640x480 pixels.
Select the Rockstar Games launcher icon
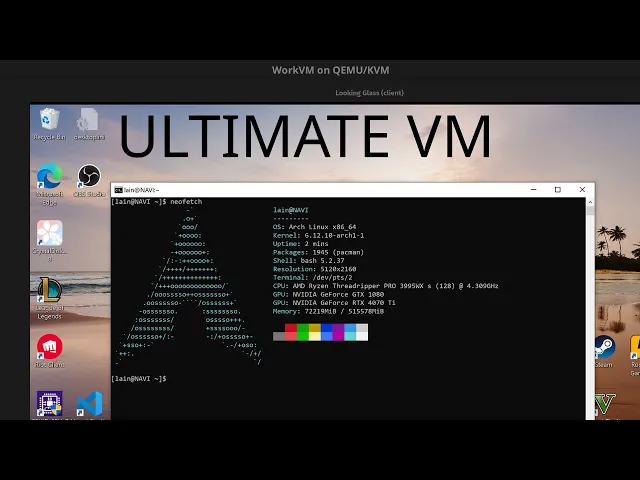(635, 355)
